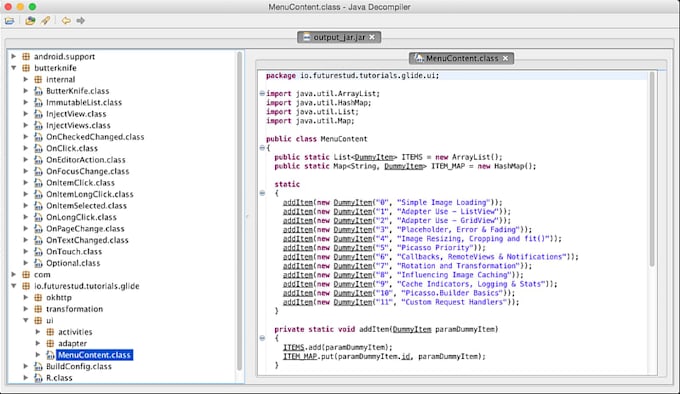
Task: Click the Search pencil toolbar icon
Action: [46, 20]
